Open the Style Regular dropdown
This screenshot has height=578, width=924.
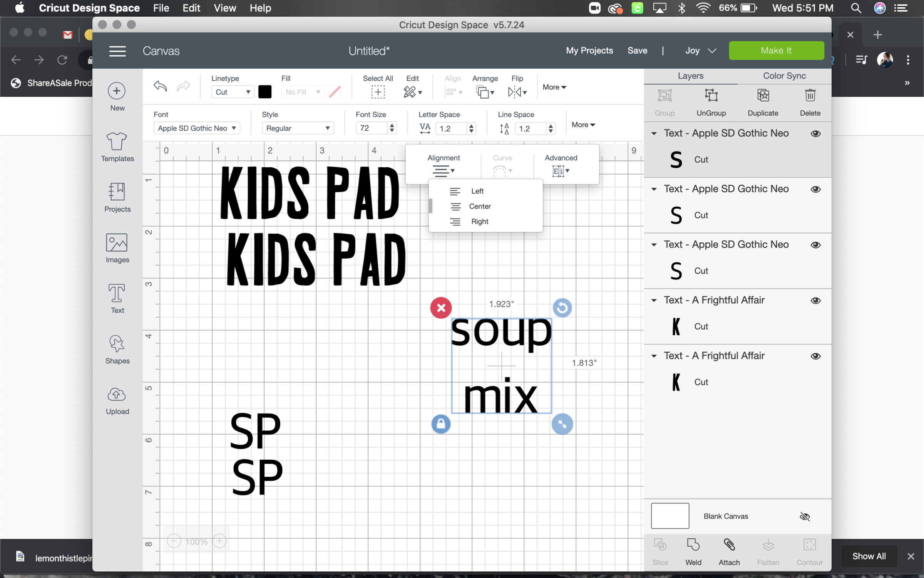(298, 128)
